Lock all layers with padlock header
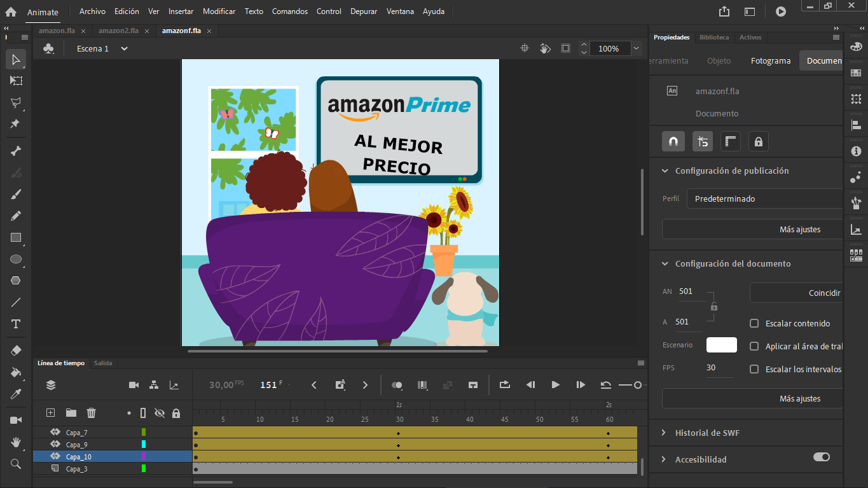 [176, 413]
